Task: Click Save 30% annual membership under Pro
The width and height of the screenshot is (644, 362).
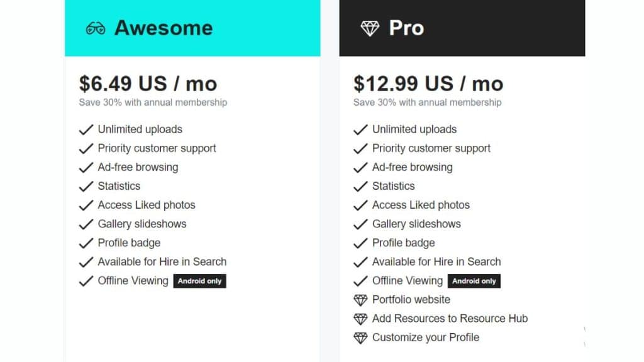Action: pos(428,102)
